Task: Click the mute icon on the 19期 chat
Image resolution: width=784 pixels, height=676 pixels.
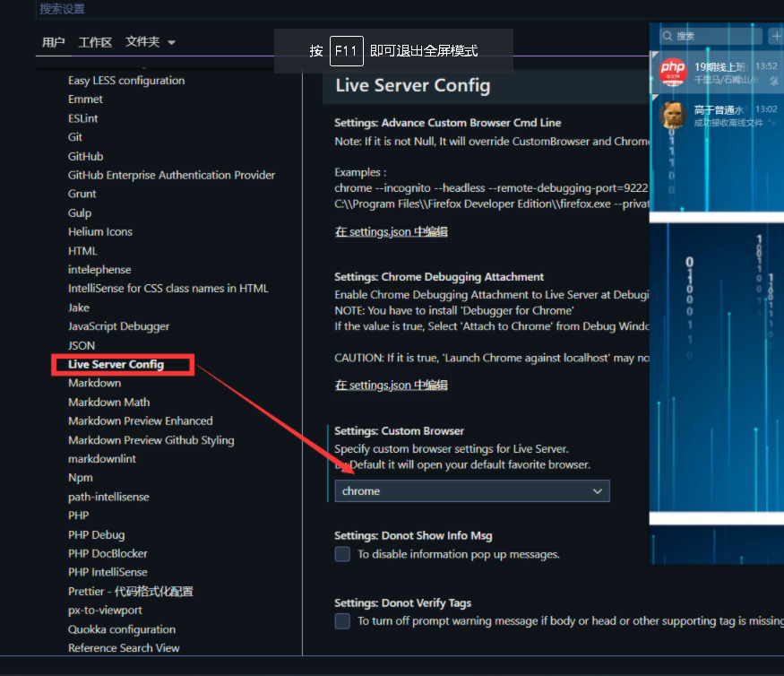Action: pos(773,81)
